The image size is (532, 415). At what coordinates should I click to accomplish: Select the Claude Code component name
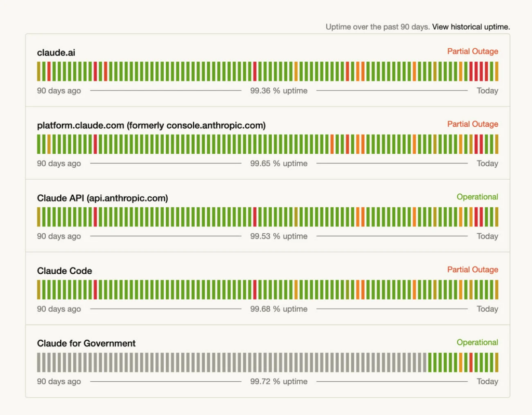(64, 271)
